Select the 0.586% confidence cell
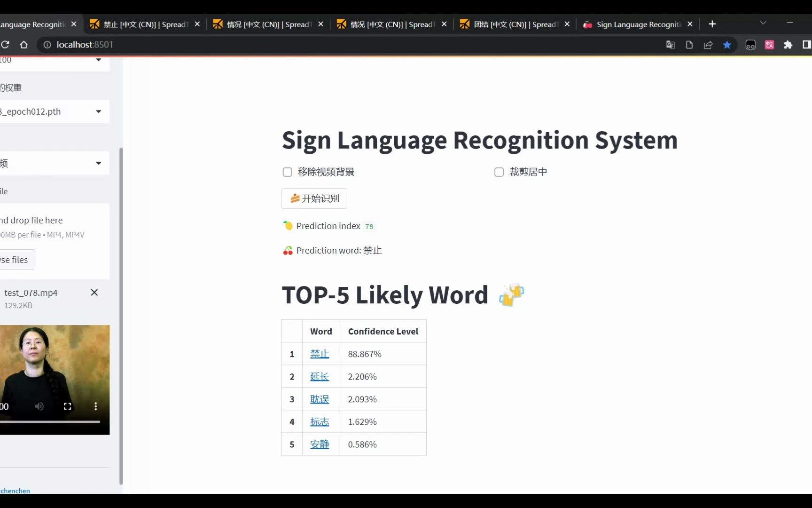This screenshot has width=812, height=508. 383,444
